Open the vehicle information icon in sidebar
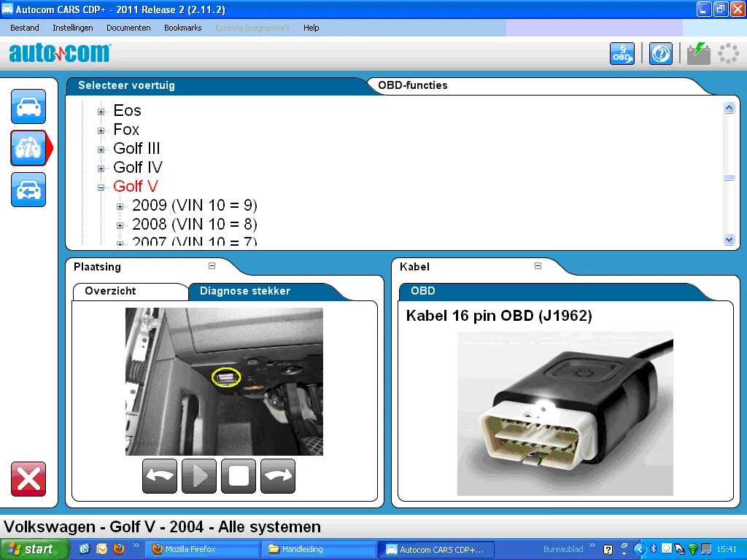Viewport: 747px width, 560px height. pos(28,148)
